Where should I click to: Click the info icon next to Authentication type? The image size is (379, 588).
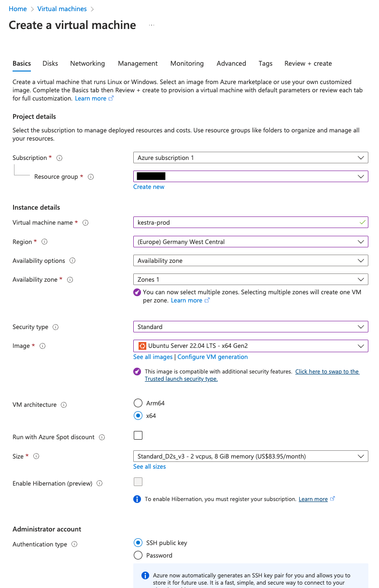(74, 545)
